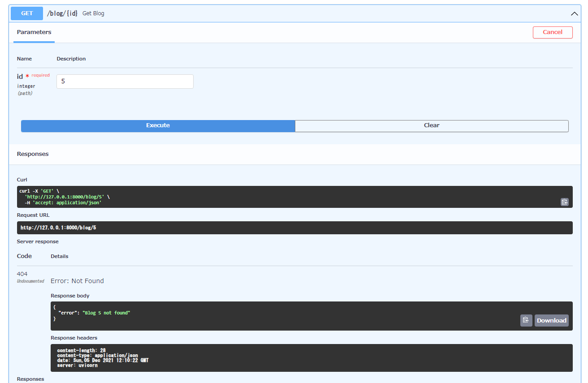Collapse the Get Blog endpoint panel
Viewport: 588px width, 383px height.
574,13
